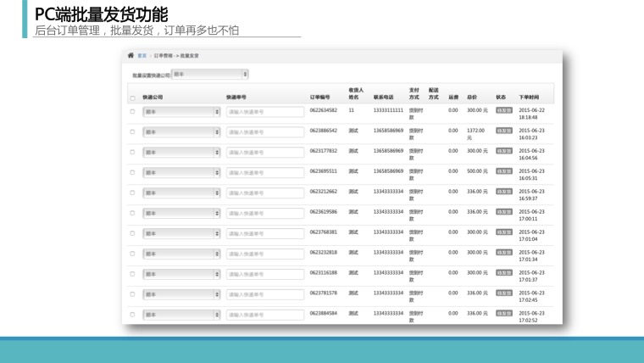Check the box for order 0622634582
This screenshot has height=363, width=644.
click(x=132, y=111)
